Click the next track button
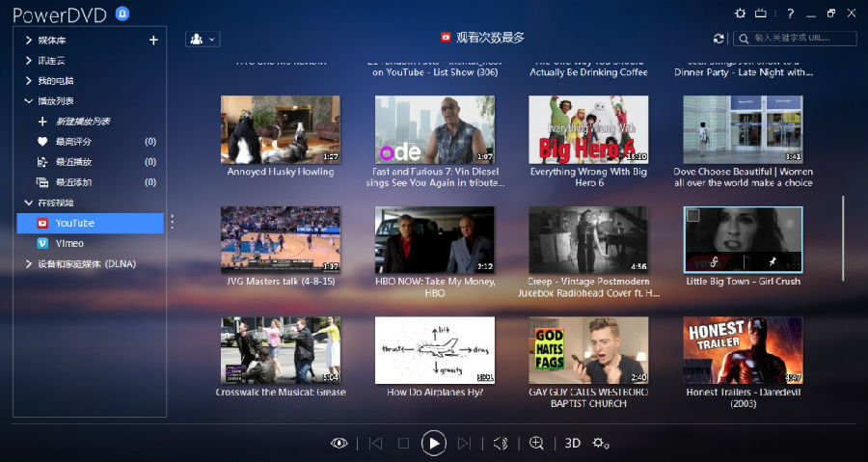 coord(464,443)
